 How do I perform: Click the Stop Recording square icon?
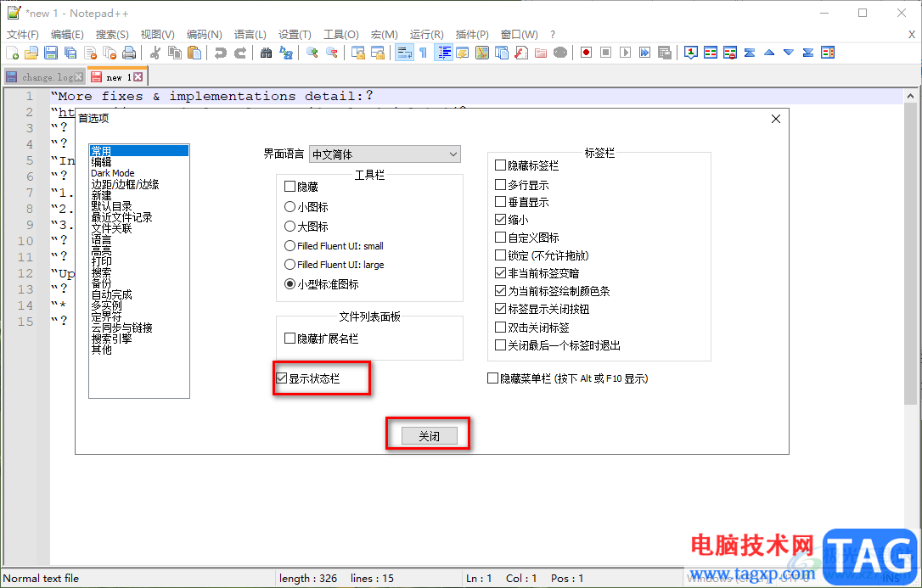(x=605, y=53)
